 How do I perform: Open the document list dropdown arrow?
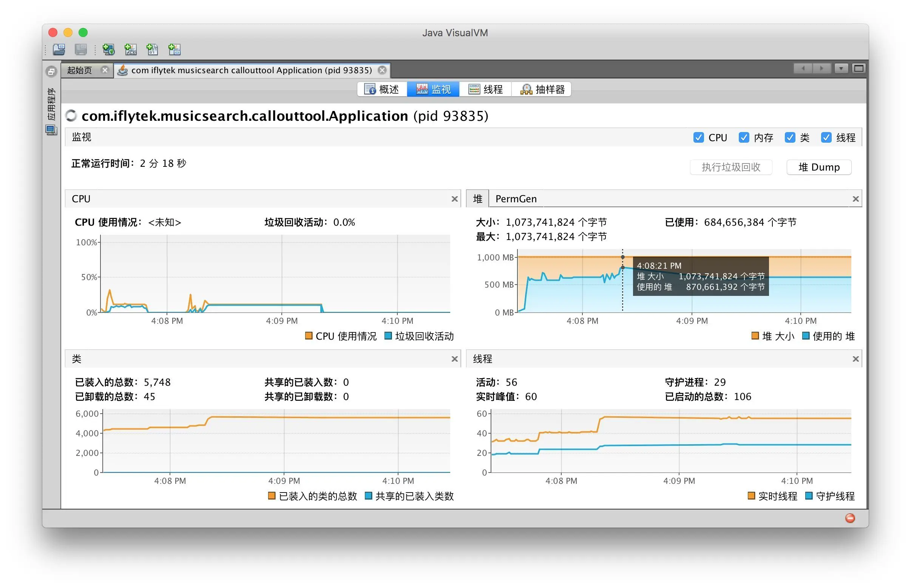[841, 69]
